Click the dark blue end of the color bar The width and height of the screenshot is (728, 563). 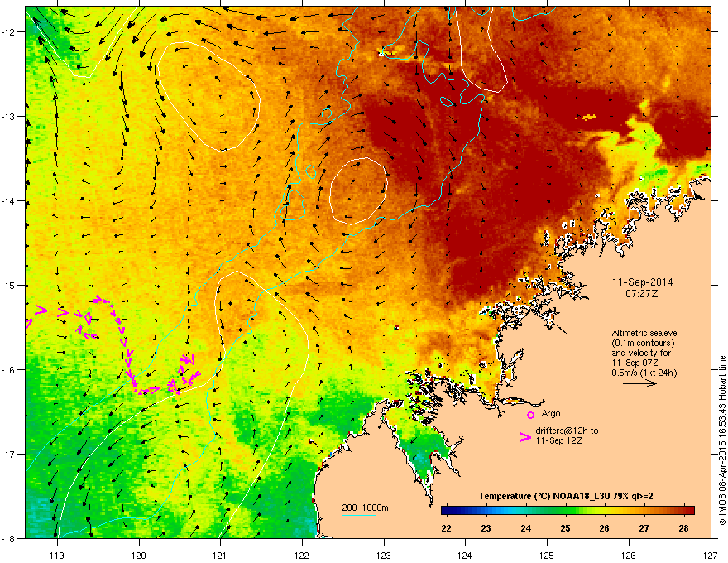click(x=448, y=511)
